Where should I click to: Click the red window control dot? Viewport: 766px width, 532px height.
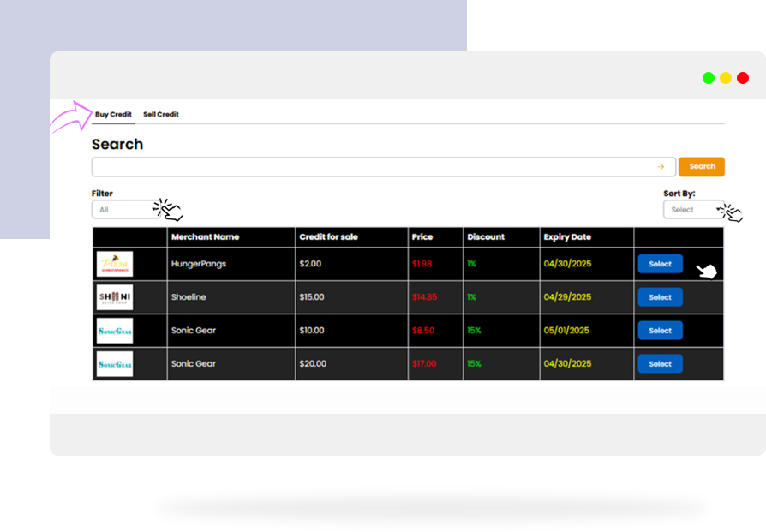(x=743, y=78)
